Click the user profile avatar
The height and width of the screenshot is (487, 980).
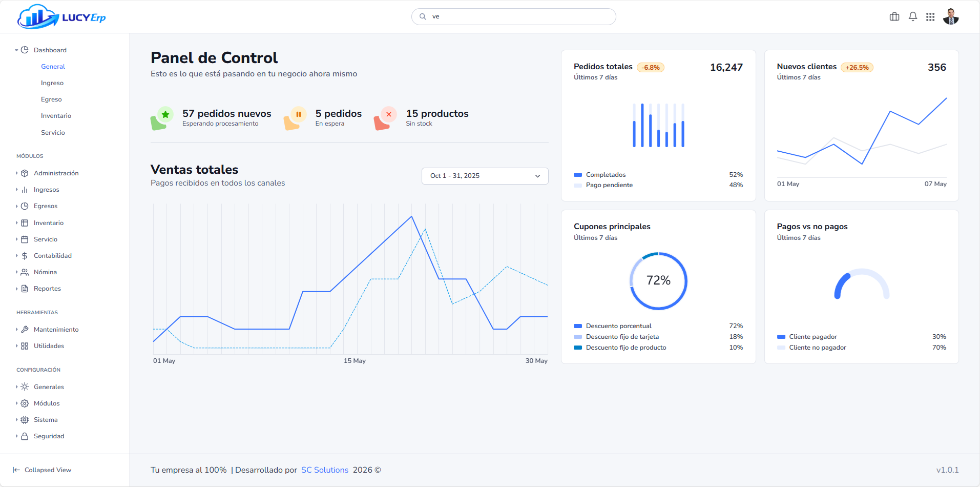[951, 17]
